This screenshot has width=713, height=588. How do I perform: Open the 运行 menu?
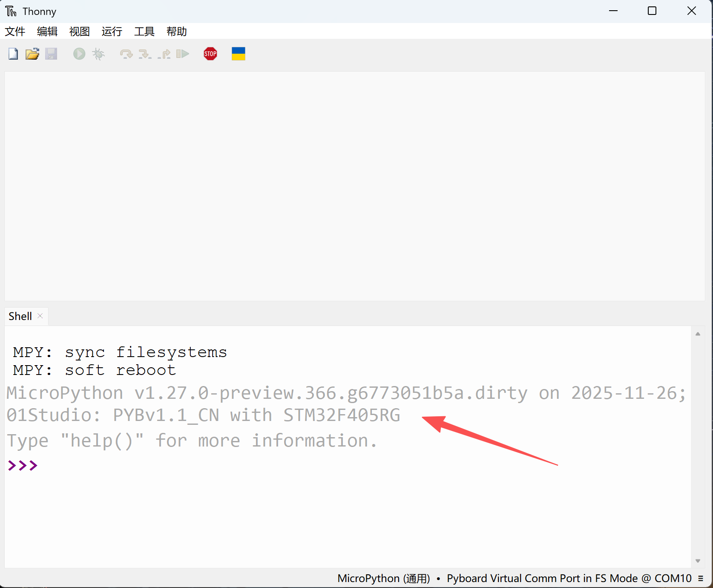click(x=111, y=32)
